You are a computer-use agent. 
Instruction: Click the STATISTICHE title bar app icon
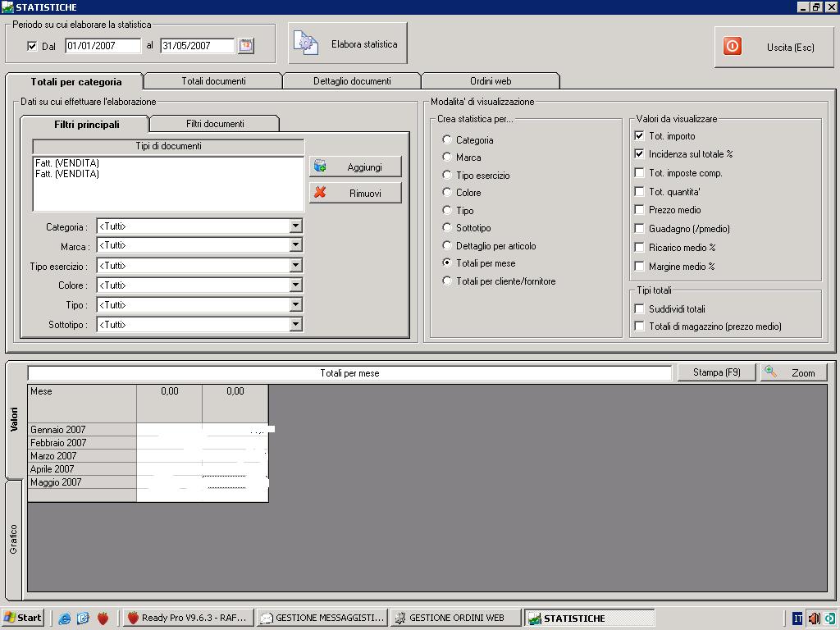point(7,7)
